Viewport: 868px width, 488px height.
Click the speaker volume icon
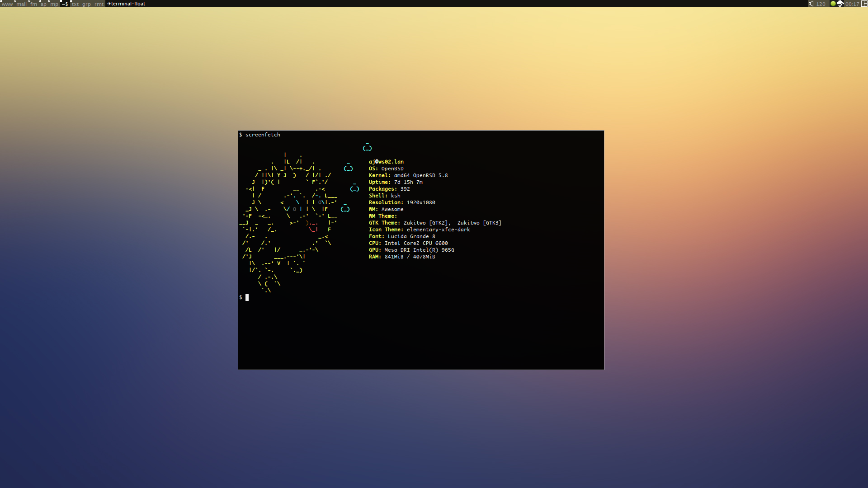(811, 4)
